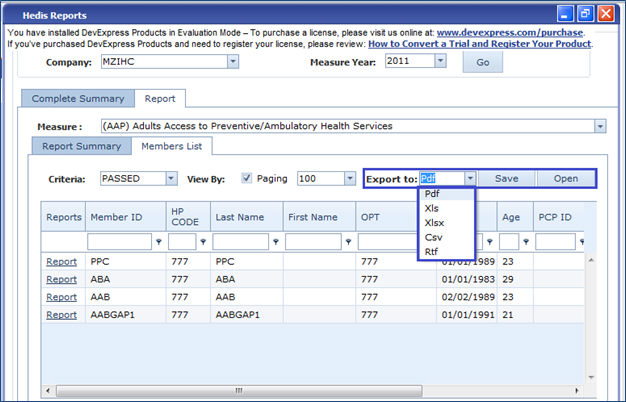Expand the Company dropdown
Viewport: 626px width, 402px height.
click(232, 62)
